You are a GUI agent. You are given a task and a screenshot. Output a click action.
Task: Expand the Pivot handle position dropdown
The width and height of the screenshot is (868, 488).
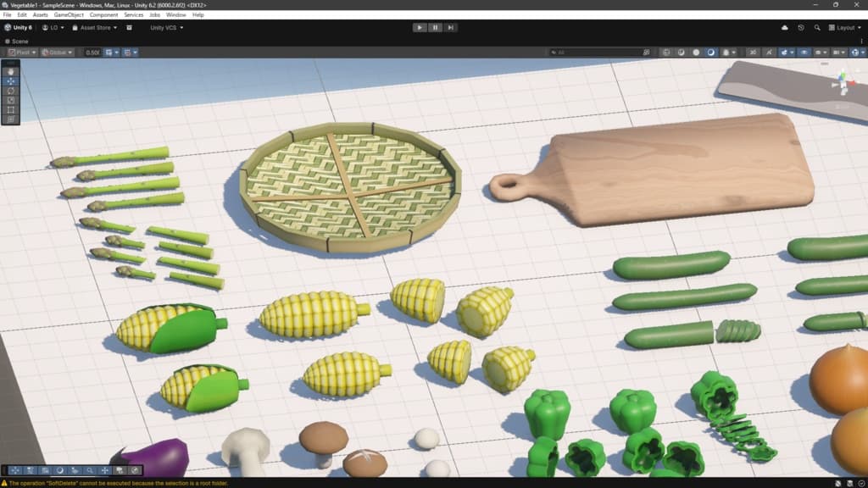tap(22, 53)
